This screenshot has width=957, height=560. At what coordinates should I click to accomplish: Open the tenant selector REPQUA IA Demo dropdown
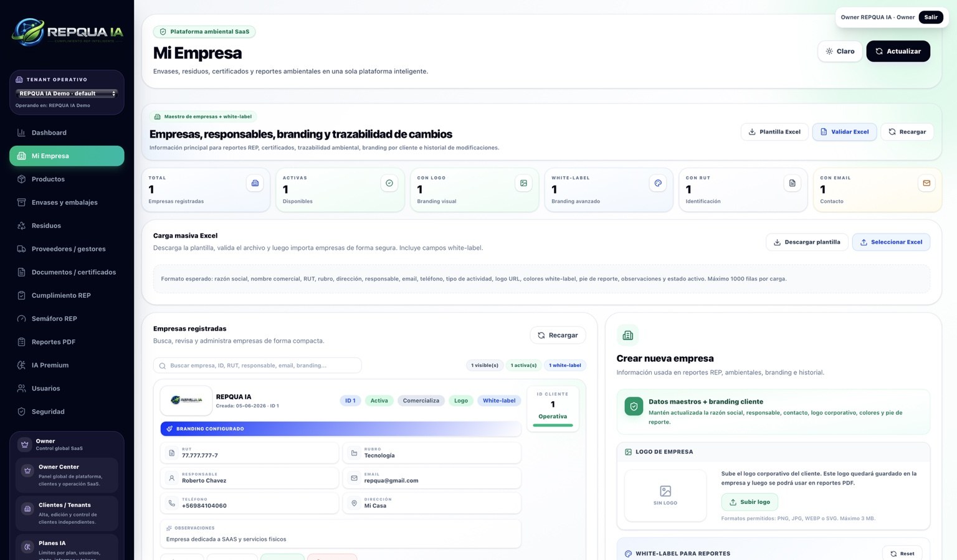(x=67, y=93)
